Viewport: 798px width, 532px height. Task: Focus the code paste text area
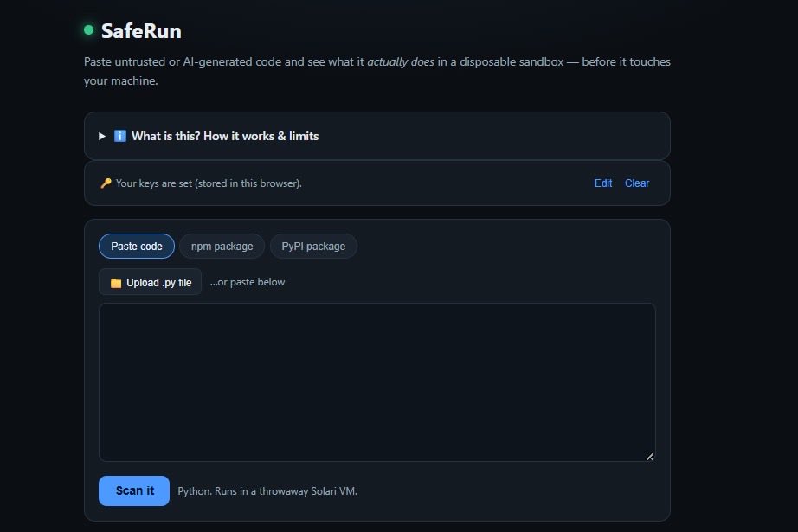[x=377, y=382]
